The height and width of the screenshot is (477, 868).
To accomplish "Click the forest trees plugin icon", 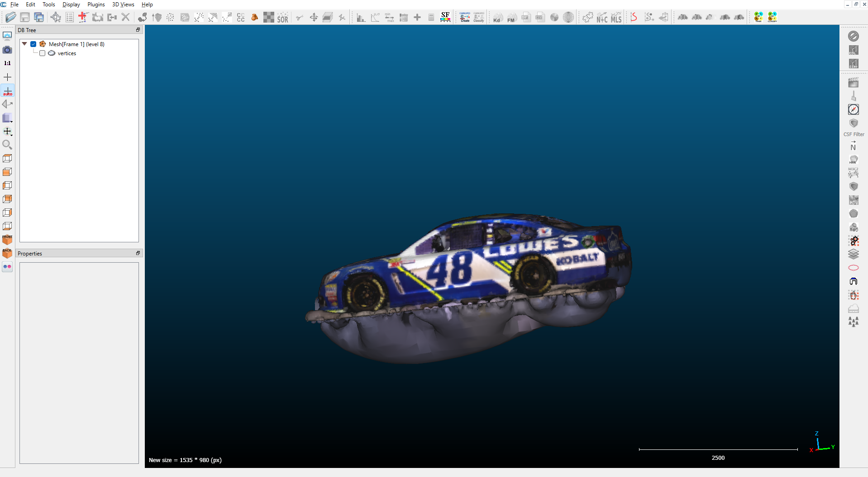I will (854, 322).
